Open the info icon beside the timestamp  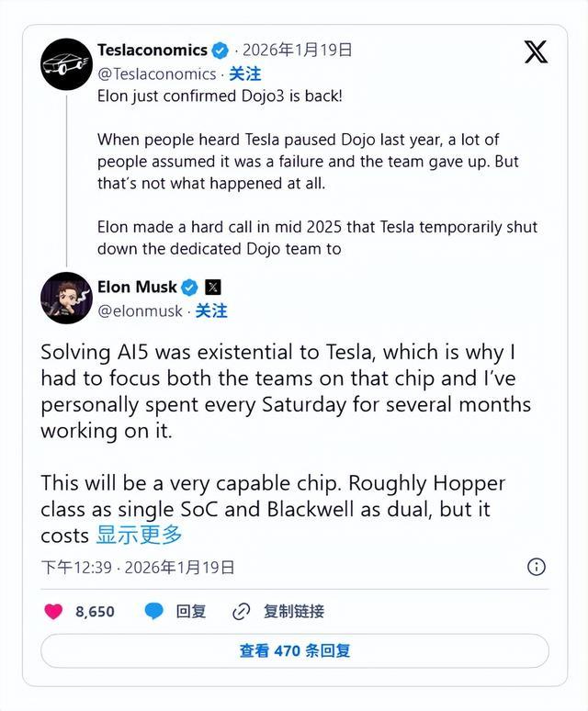[x=537, y=567]
